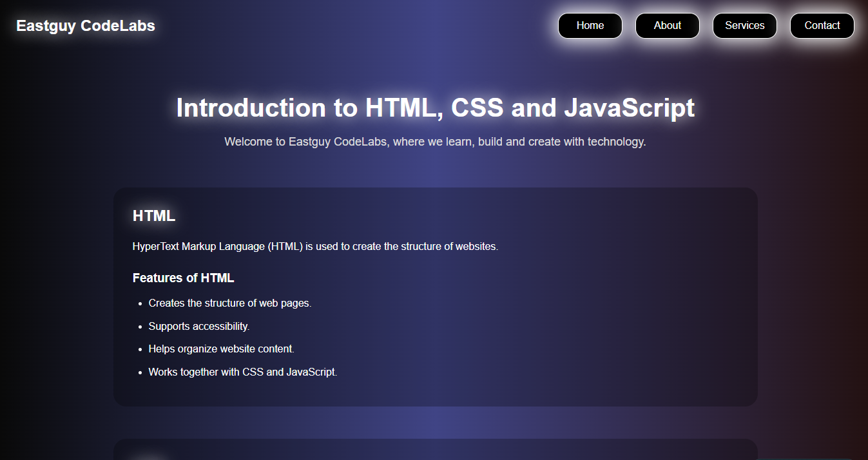Select the HTML section heading

click(x=154, y=216)
